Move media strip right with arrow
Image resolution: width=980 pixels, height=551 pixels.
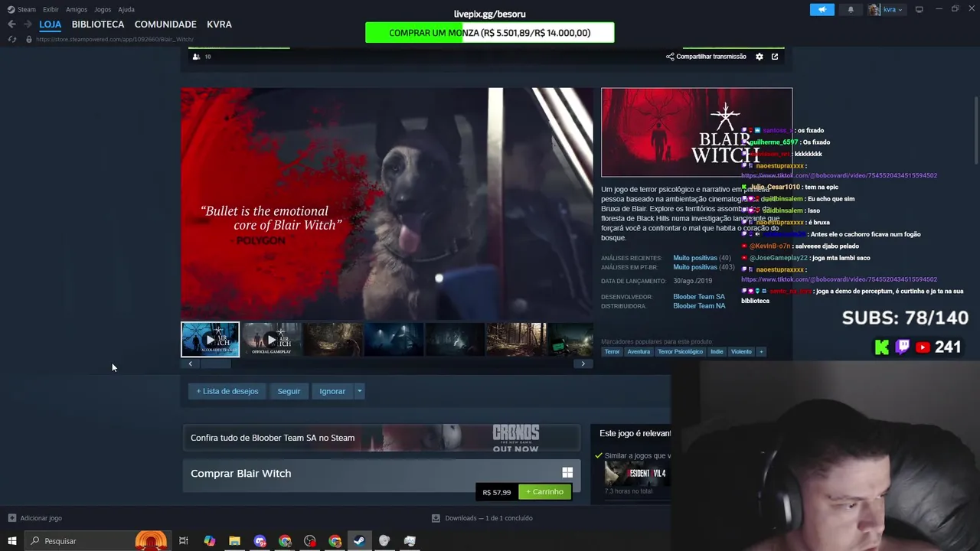pyautogui.click(x=583, y=364)
